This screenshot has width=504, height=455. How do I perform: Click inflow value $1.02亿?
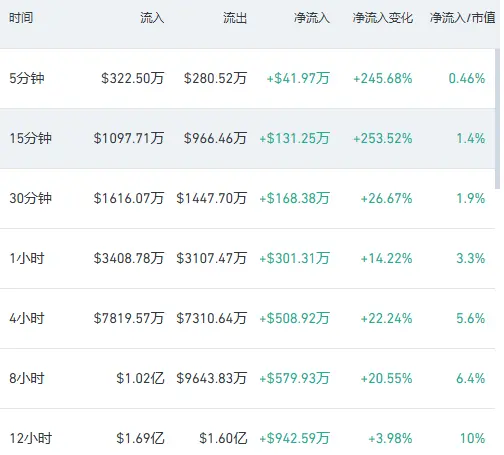[140, 378]
